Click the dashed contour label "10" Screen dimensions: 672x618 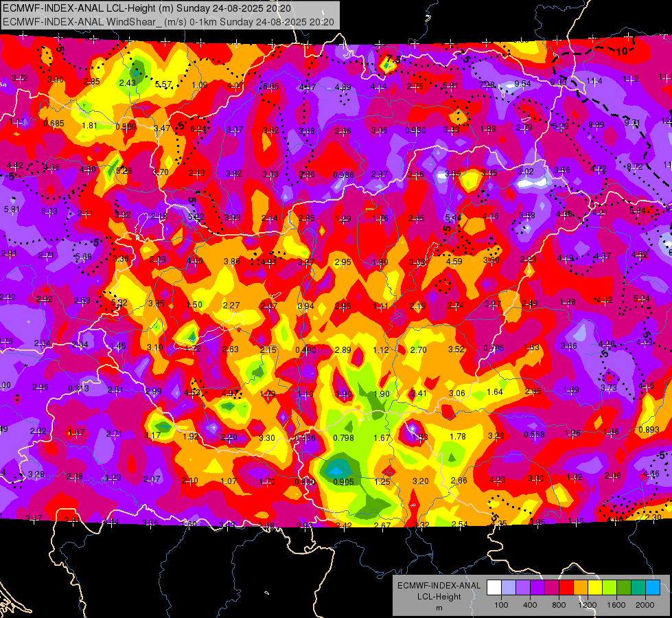622,51
